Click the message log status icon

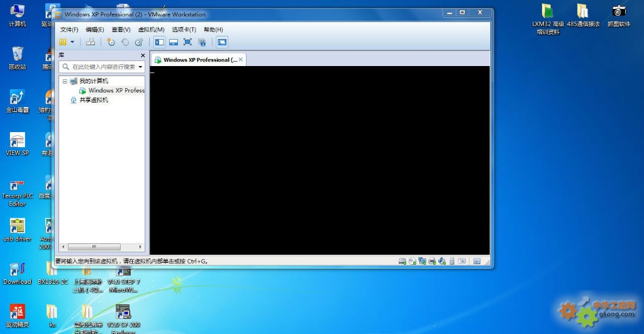[x=477, y=261]
